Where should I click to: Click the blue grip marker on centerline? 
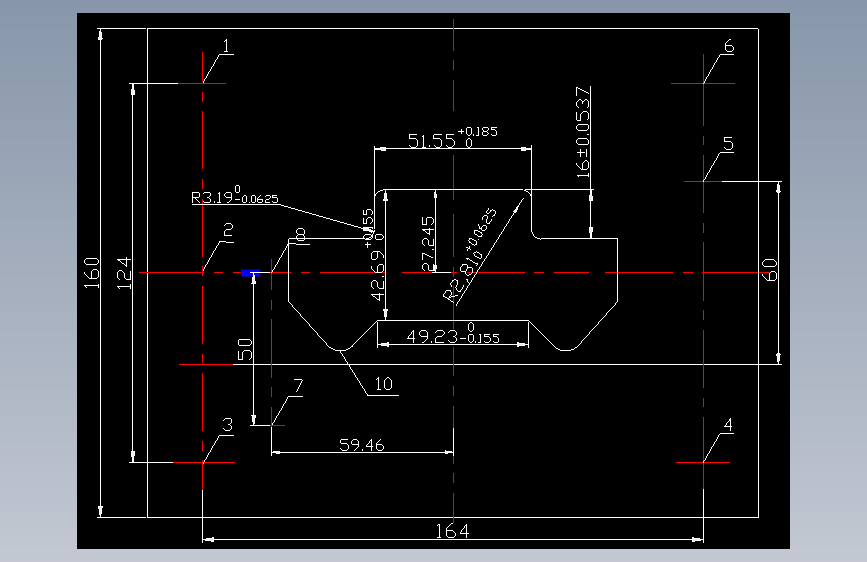[x=250, y=273]
